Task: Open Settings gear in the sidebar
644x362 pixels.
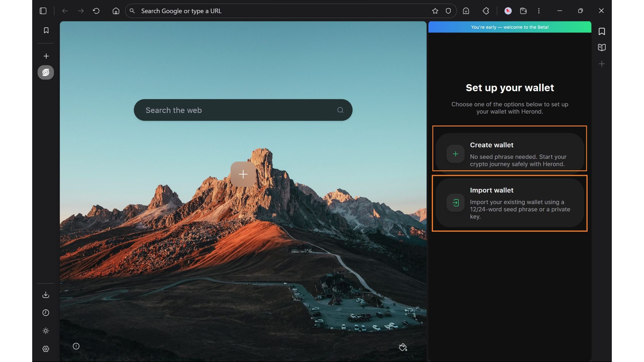Action: pyautogui.click(x=46, y=349)
